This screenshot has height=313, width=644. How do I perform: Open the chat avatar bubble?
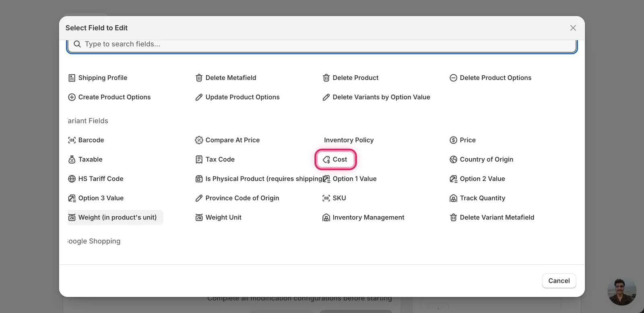[x=622, y=291]
